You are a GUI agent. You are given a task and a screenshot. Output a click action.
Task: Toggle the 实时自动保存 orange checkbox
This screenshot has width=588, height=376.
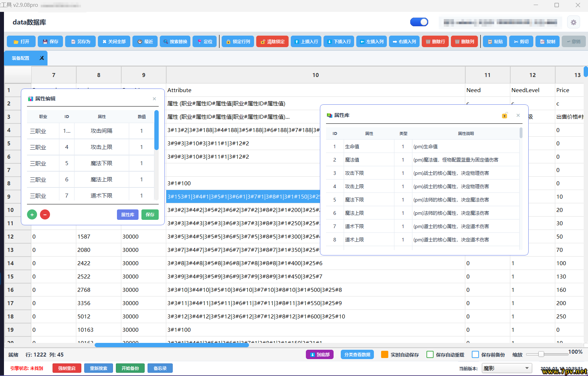(385, 354)
